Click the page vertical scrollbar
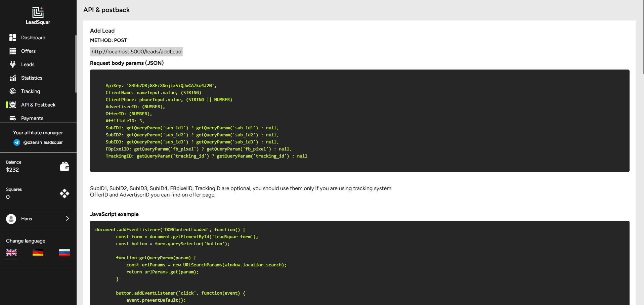644x305 pixels. [643, 37]
